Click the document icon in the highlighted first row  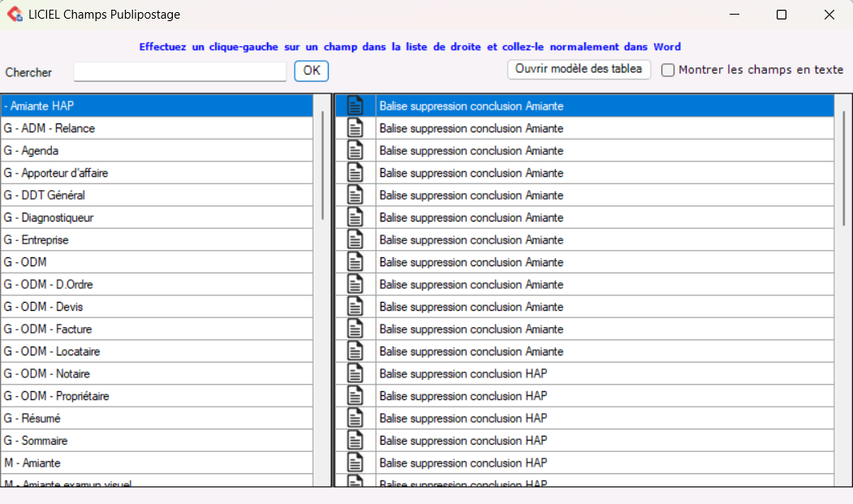(x=355, y=106)
